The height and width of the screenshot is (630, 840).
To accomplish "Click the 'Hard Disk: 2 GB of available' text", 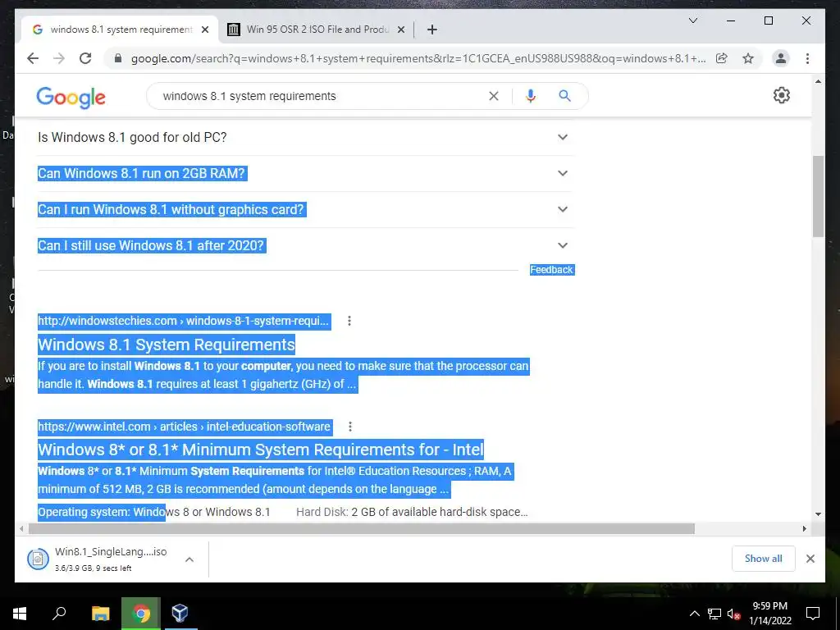I will click(412, 512).
